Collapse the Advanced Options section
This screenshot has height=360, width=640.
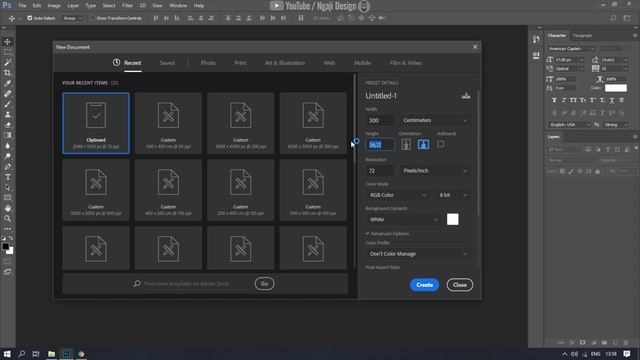387,234
